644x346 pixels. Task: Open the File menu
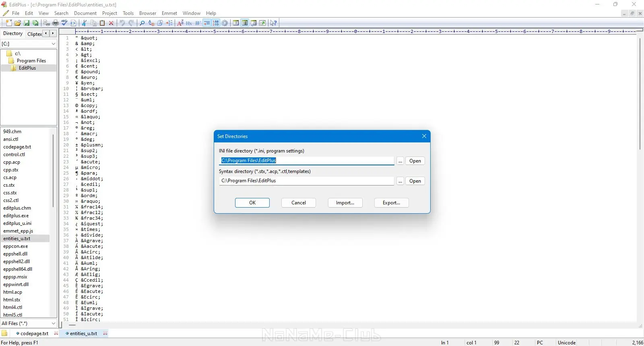click(x=16, y=13)
